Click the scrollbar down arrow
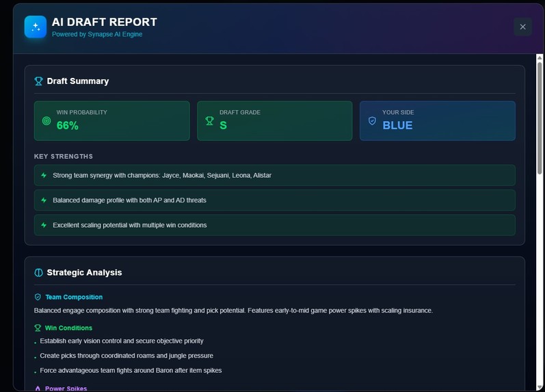Screen dimensions: 545x392 point(540,387)
